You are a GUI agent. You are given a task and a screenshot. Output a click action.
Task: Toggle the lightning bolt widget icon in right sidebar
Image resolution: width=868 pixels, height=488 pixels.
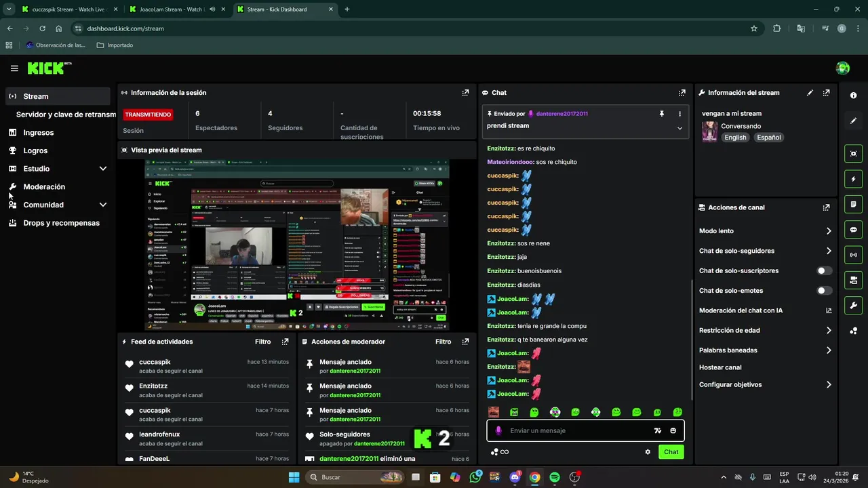tap(853, 179)
